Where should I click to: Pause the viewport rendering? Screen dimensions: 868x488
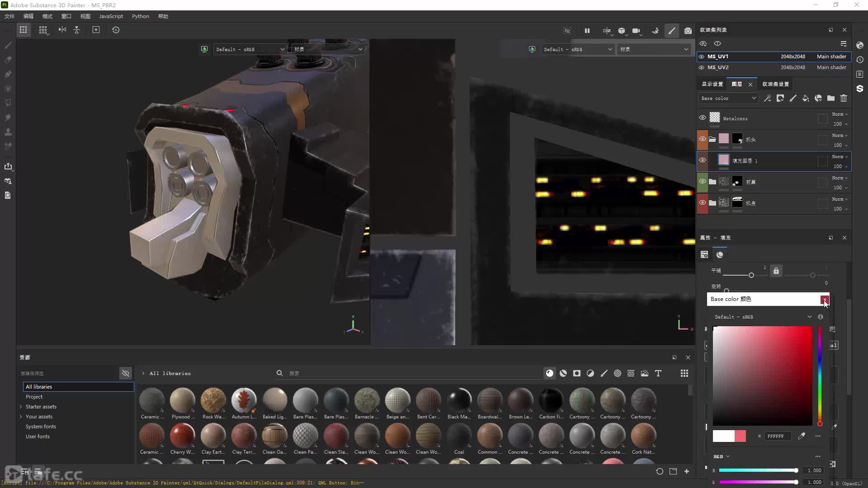pyautogui.click(x=587, y=31)
